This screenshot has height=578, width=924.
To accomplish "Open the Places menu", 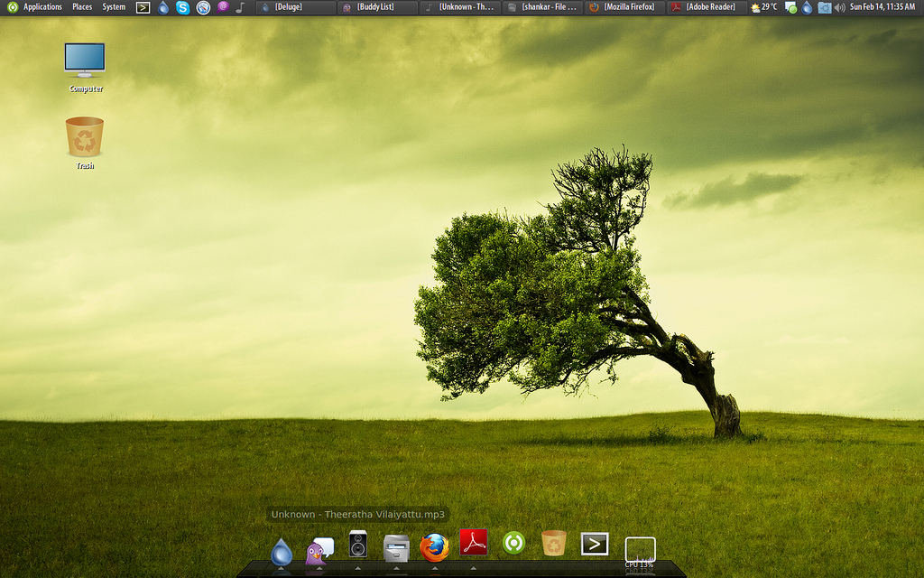I will 82,7.
